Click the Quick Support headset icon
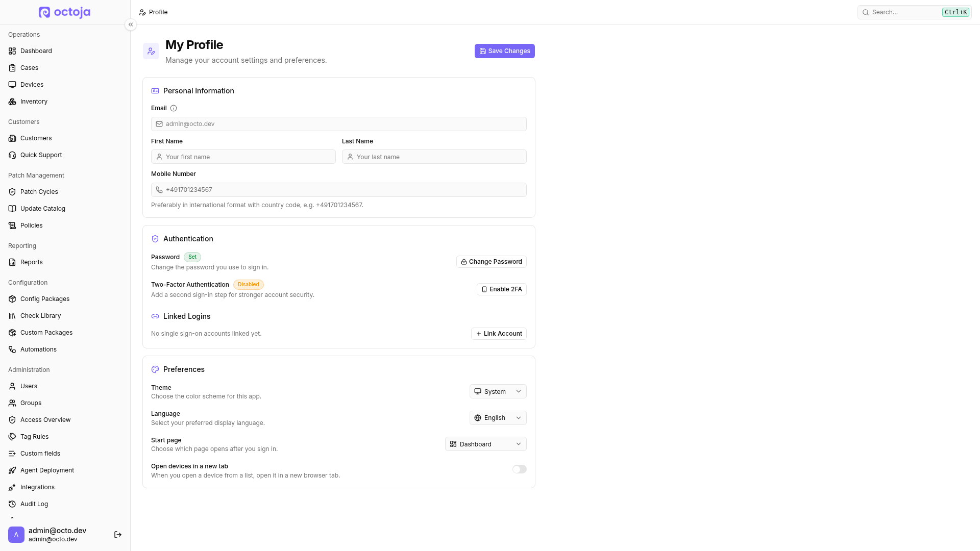 point(12,155)
